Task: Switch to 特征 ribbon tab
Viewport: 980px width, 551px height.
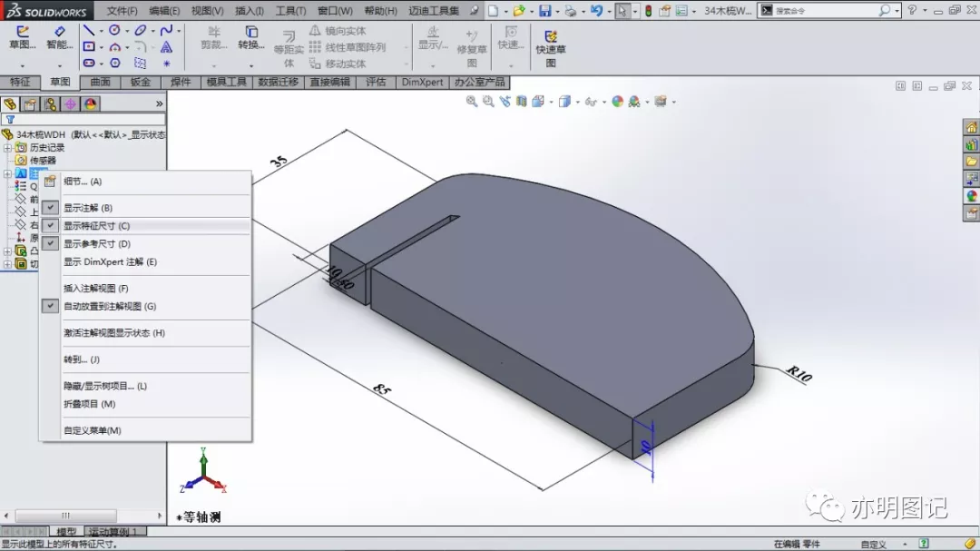Action: point(20,82)
